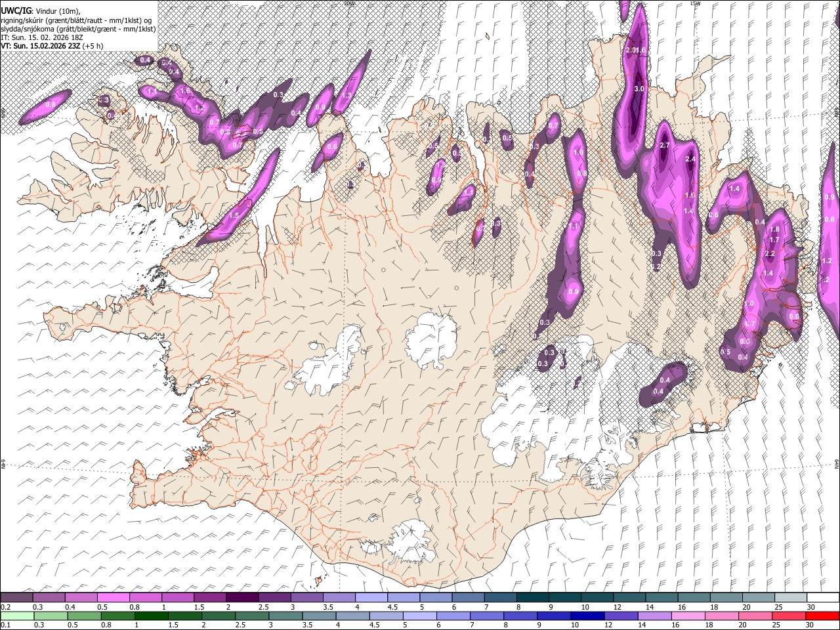
Task: Click the bright red swatch after 30 in lower legend
Action: click(822, 616)
